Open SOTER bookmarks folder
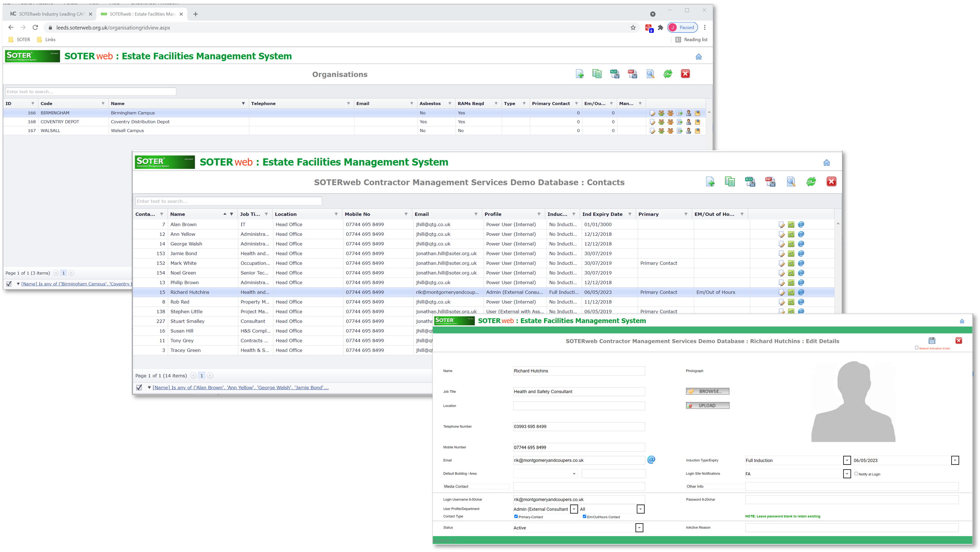This screenshot has height=552, width=980. coord(19,40)
